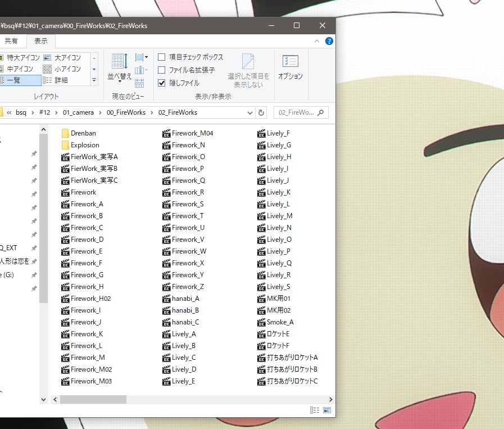Click the Add columns icon
504x429 pixels.
click(x=141, y=70)
